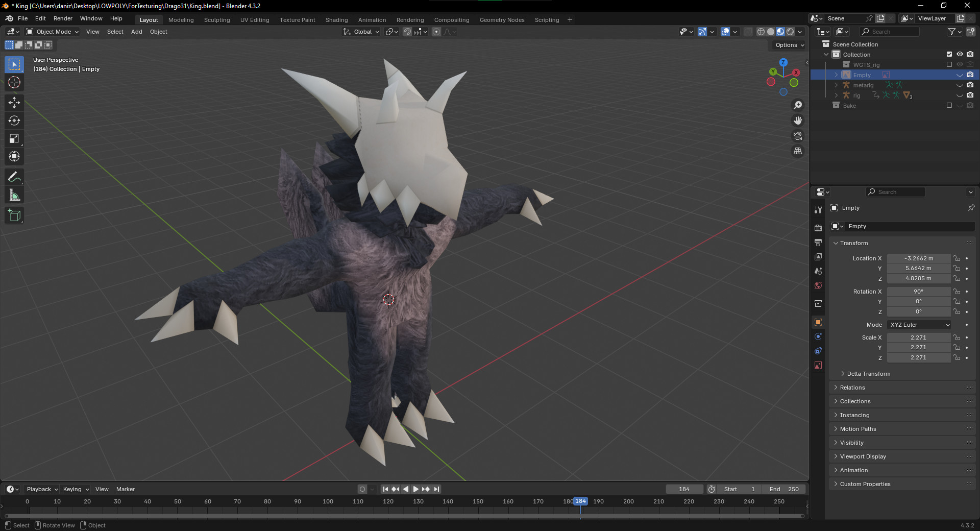Viewport: 980px width, 531px height.
Task: Toggle pin icon beside Empty in properties
Action: point(971,208)
